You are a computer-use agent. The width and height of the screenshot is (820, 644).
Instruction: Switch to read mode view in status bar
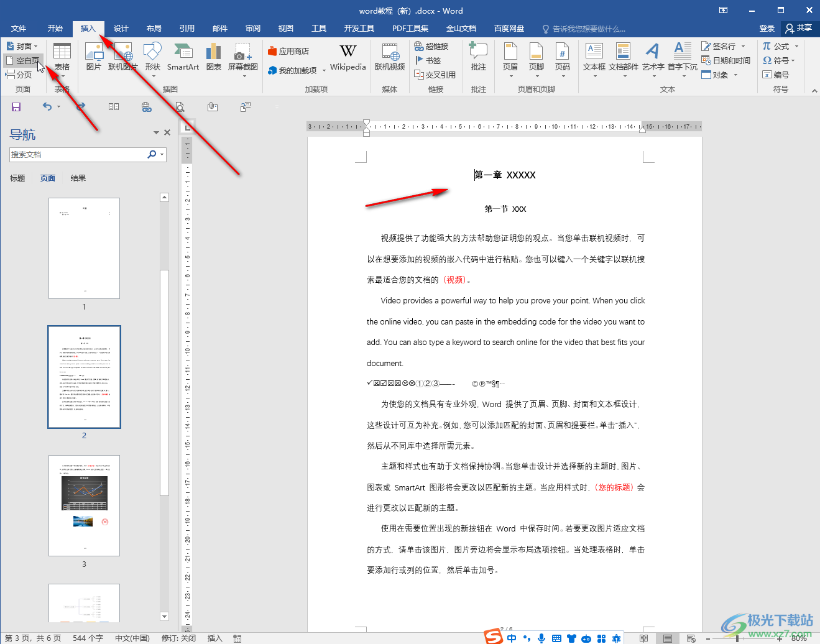(x=644, y=638)
